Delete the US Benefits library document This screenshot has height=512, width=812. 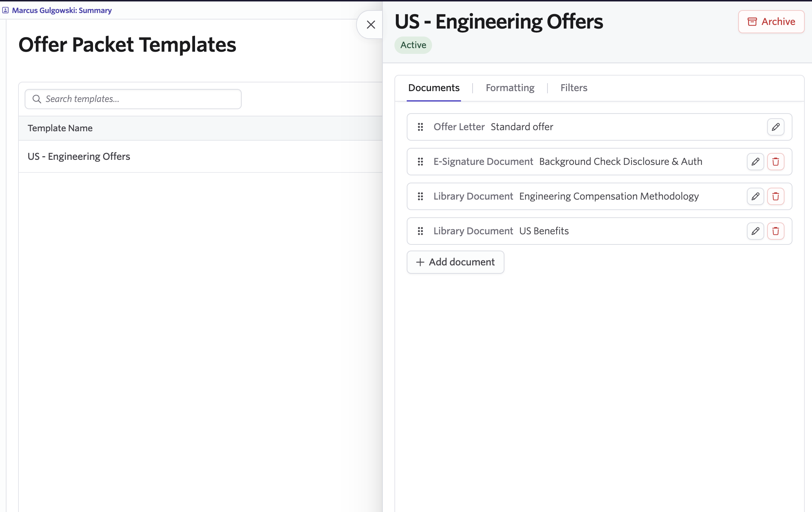(775, 231)
